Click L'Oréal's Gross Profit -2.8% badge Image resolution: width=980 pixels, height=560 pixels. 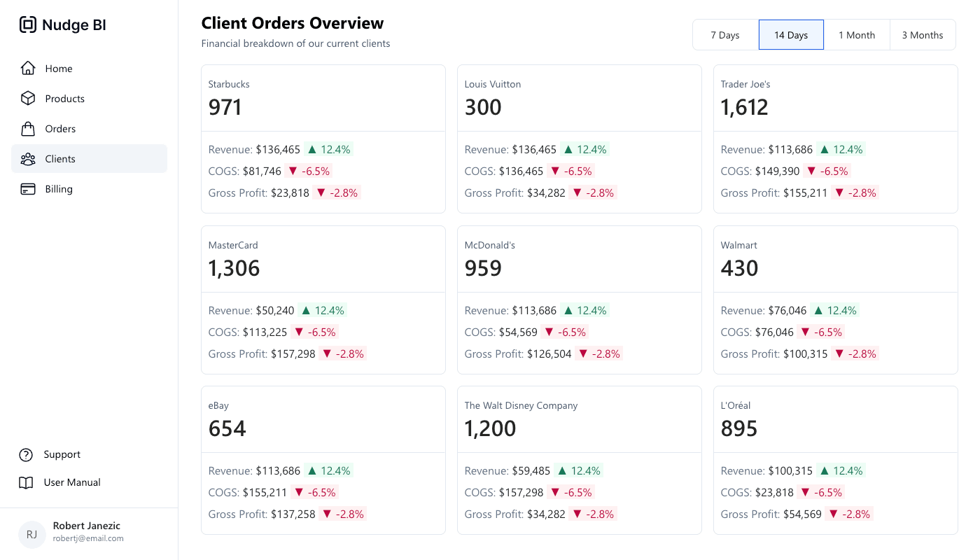pos(850,514)
